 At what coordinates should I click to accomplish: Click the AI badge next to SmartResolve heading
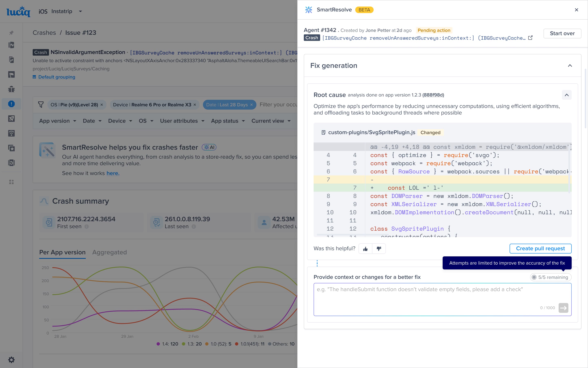(x=209, y=147)
